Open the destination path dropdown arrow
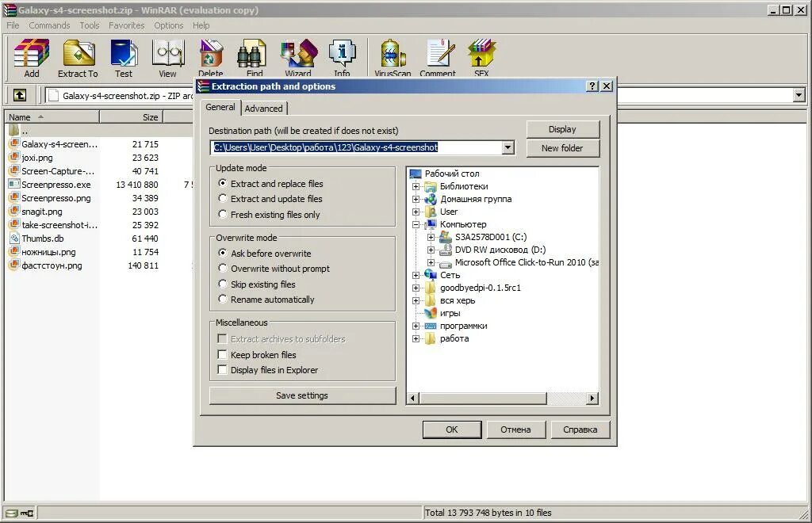 pos(508,147)
